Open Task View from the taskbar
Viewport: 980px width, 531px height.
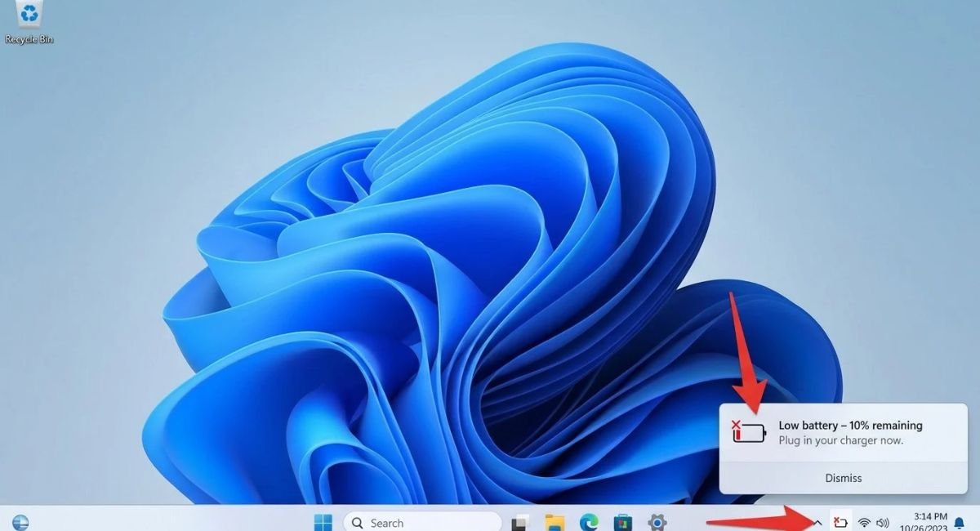[520, 522]
